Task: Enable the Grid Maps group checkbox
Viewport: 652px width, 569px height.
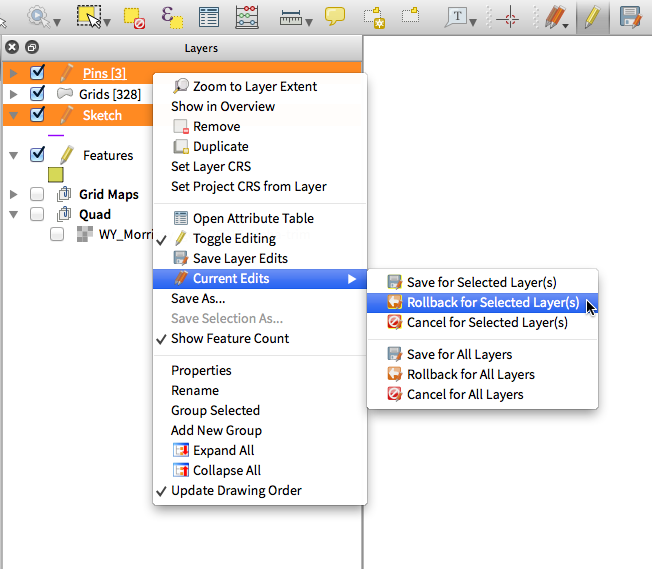Action: point(38,195)
